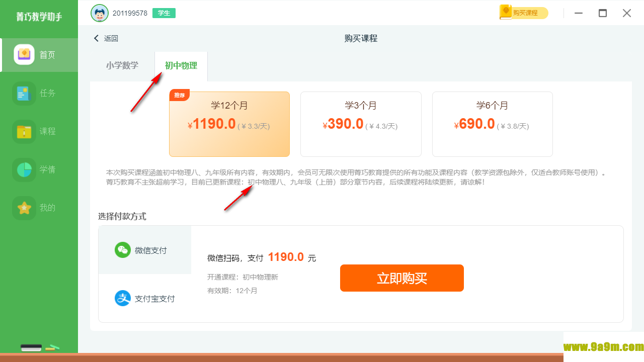Click the Alipay blue icon
The image size is (644, 362).
[x=123, y=298]
